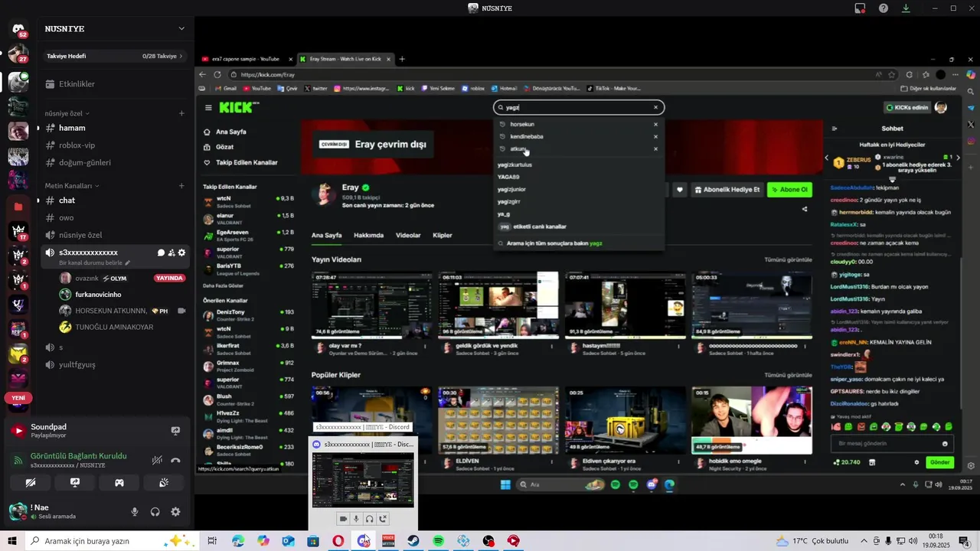Open Spotify from taskbar
The height and width of the screenshot is (551, 980).
[438, 541]
